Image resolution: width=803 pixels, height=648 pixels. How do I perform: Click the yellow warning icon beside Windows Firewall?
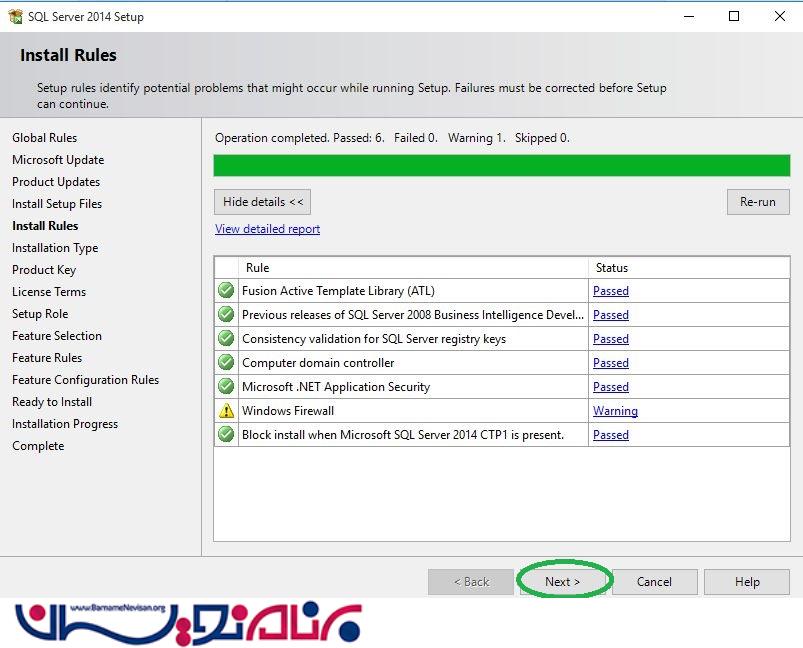226,411
